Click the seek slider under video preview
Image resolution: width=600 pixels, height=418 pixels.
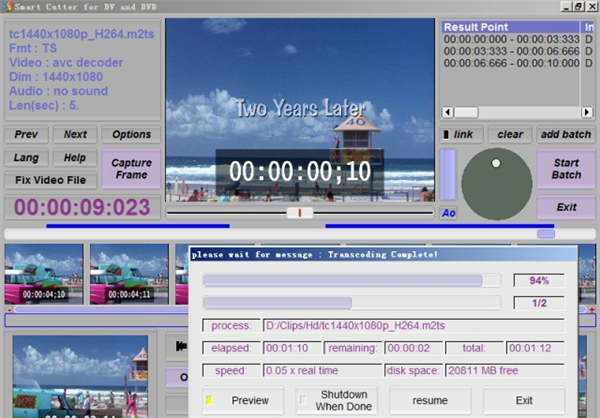coord(299,212)
